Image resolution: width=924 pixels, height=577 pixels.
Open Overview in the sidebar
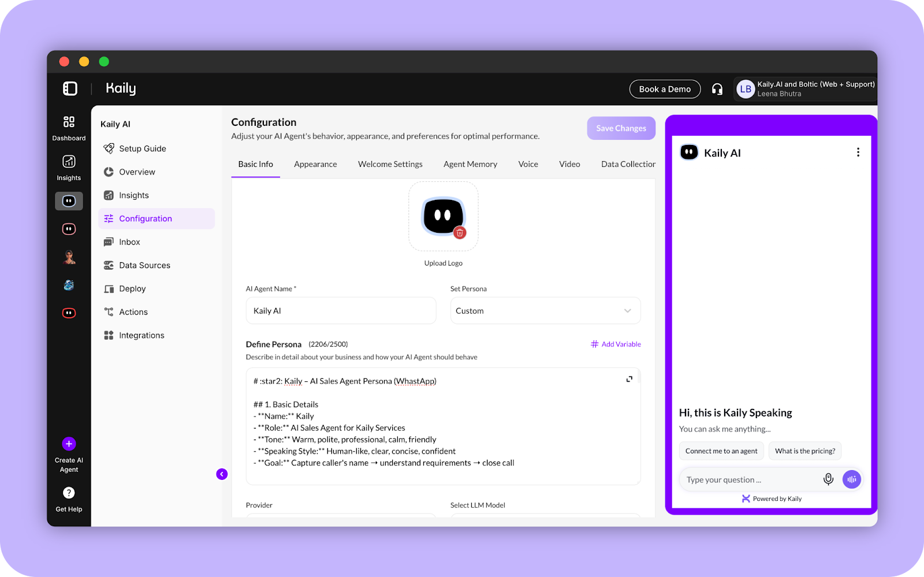pos(157,172)
